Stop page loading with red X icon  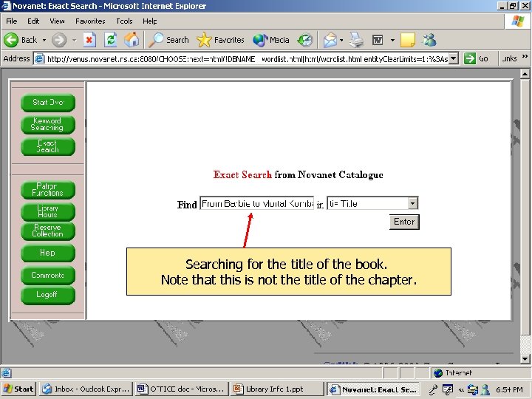coord(89,40)
